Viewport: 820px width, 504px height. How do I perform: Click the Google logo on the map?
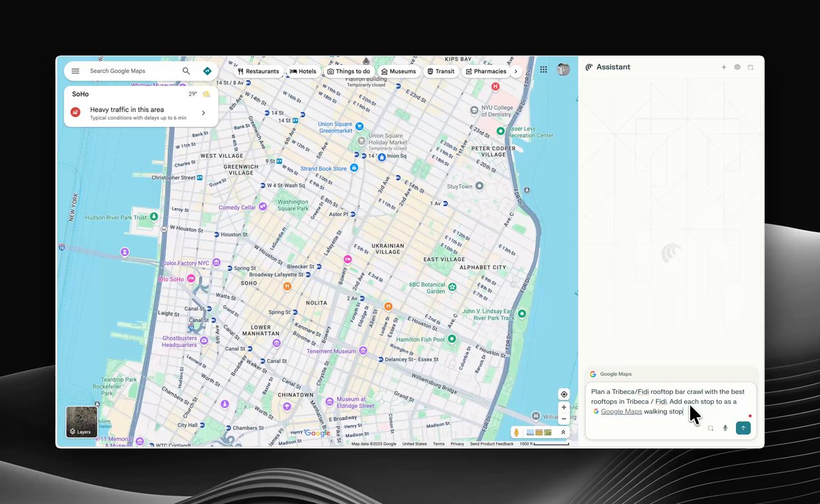[317, 433]
